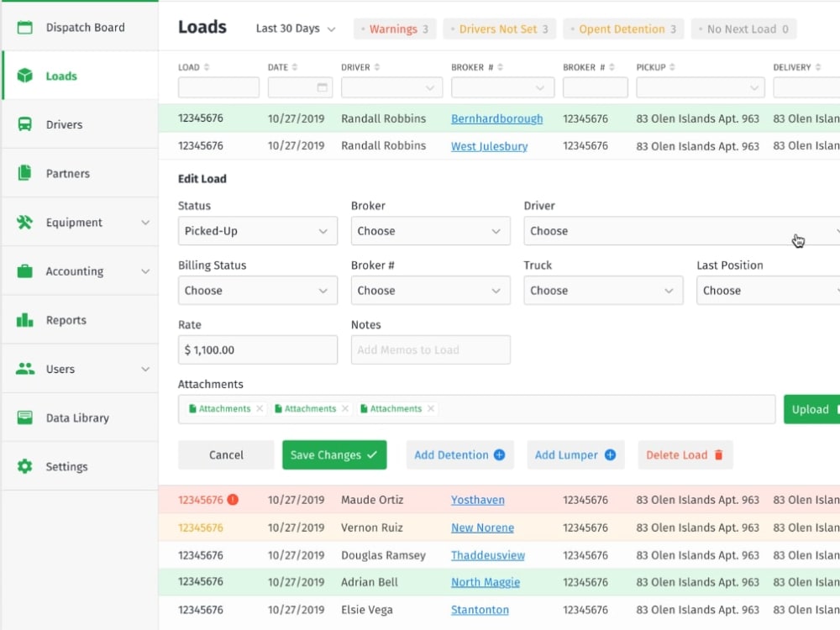Open the Bernhardborough broker link
The image size is (840, 630).
[x=496, y=118]
